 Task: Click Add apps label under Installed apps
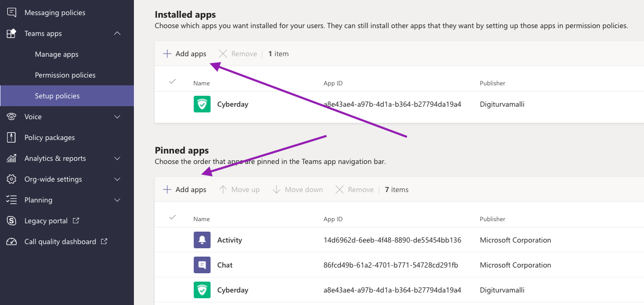click(x=191, y=54)
